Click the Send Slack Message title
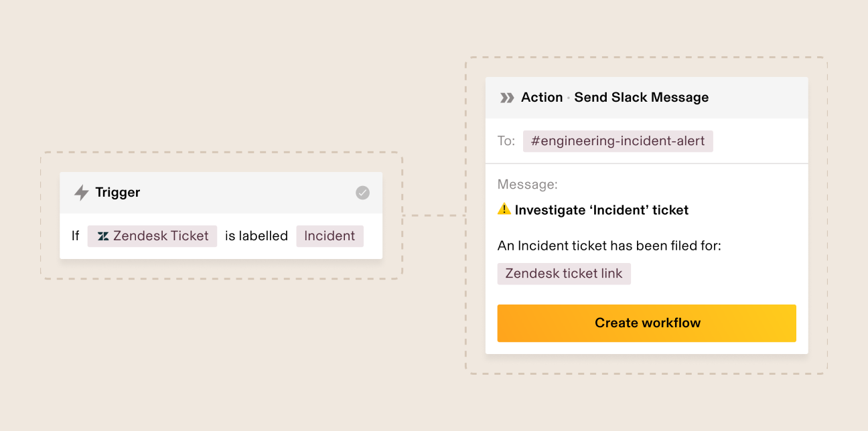868x431 pixels. (x=641, y=98)
